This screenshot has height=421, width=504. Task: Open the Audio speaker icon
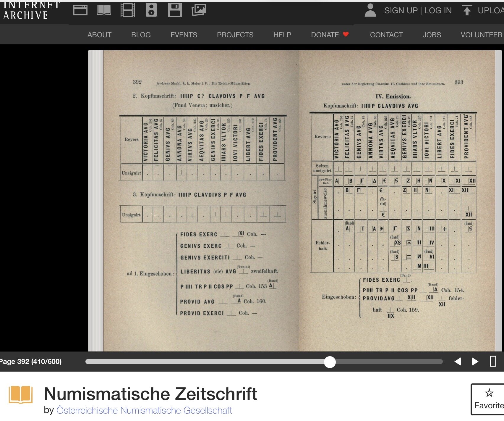151,10
